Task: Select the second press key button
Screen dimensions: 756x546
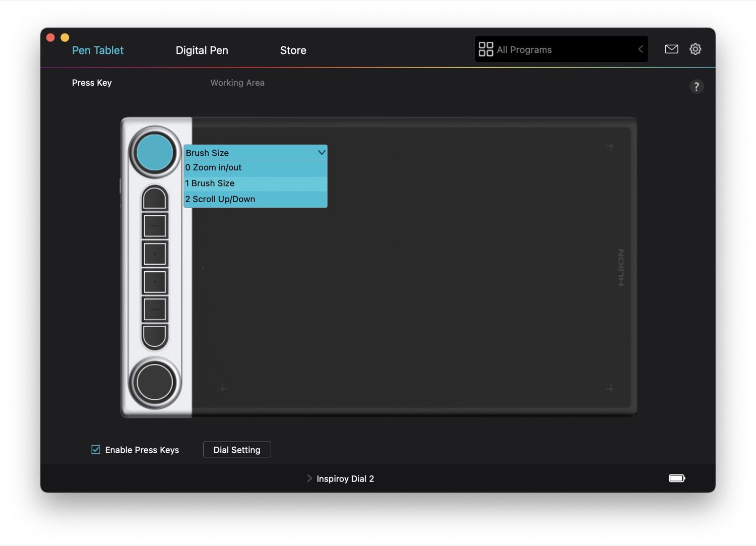Action: tap(155, 226)
